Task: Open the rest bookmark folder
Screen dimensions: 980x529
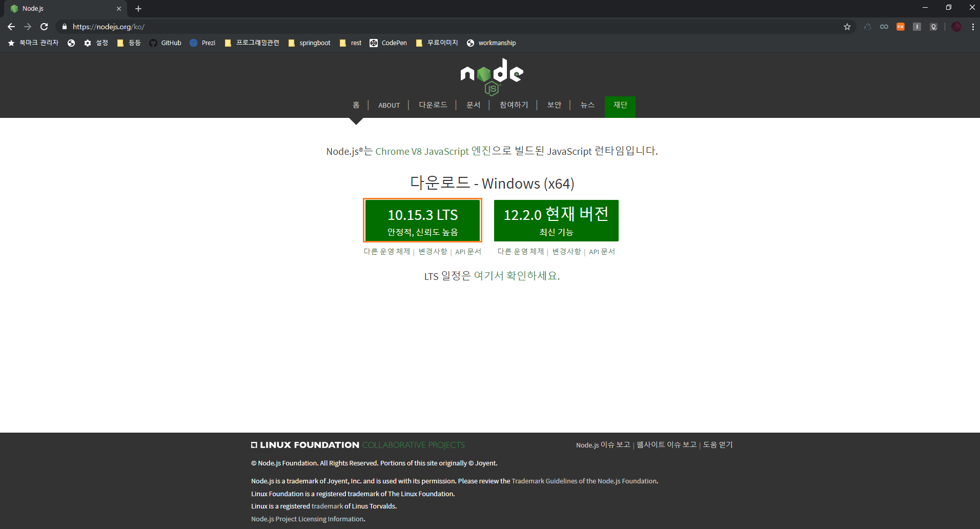Action: click(351, 43)
